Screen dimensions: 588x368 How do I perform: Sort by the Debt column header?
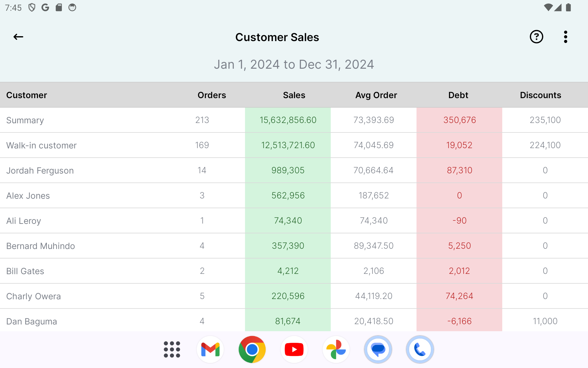pos(458,95)
